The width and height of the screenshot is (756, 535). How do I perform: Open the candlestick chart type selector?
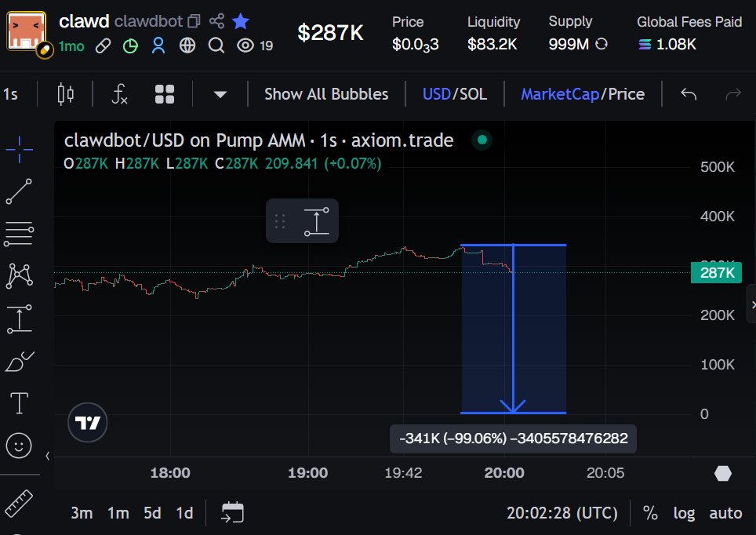coord(66,93)
